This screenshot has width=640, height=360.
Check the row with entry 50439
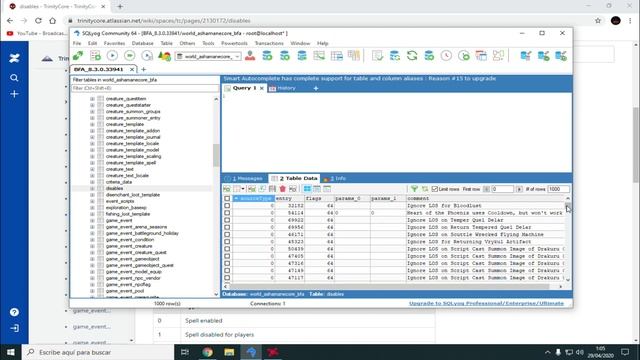click(x=227, y=249)
